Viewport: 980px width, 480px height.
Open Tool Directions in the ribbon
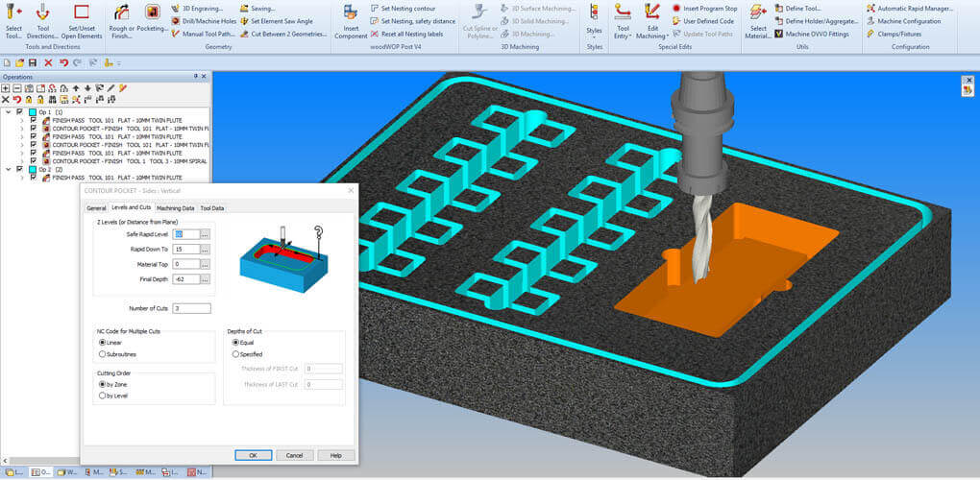point(42,13)
